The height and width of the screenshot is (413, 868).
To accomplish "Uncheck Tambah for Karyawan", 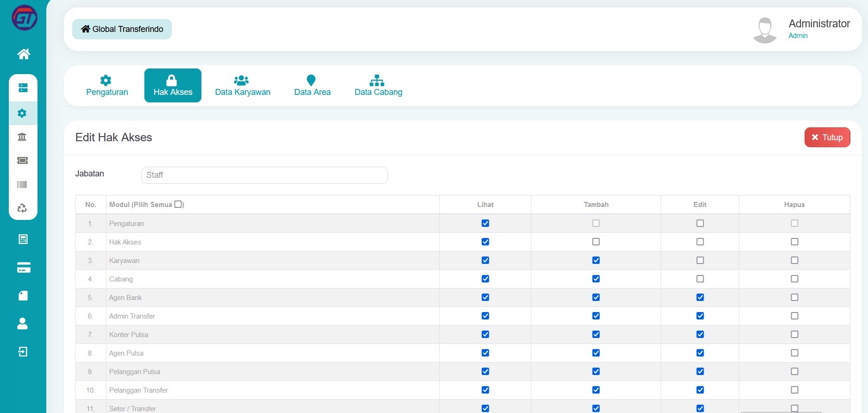I will click(596, 260).
